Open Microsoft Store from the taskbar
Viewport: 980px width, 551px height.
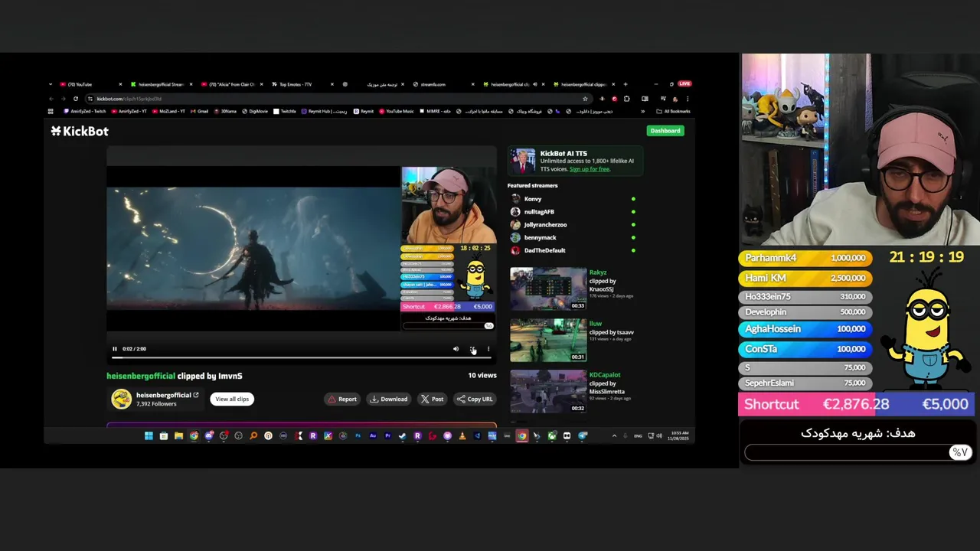pyautogui.click(x=164, y=436)
